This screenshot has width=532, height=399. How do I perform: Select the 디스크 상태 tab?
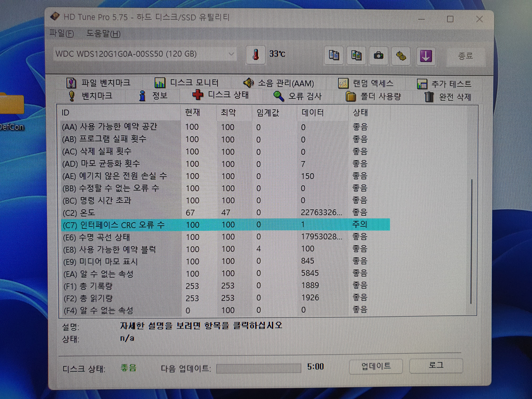click(220, 95)
